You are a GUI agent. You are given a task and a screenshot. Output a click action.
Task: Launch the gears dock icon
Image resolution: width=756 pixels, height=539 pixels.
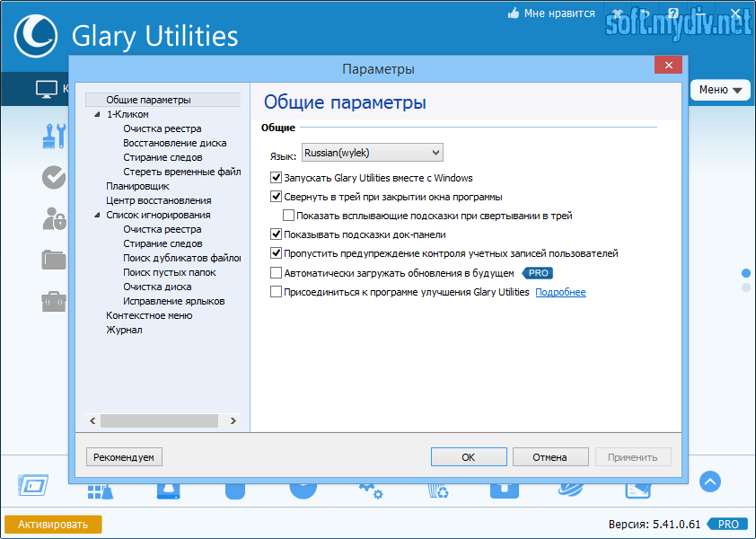(371, 491)
